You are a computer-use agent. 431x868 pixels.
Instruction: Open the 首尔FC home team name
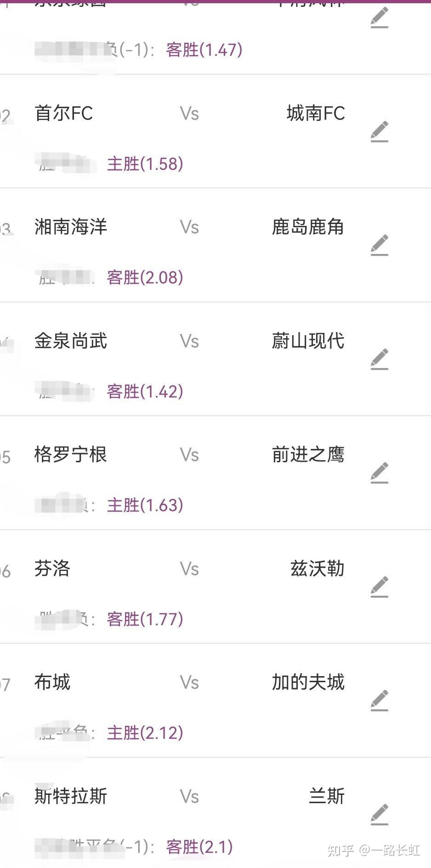coord(64,113)
